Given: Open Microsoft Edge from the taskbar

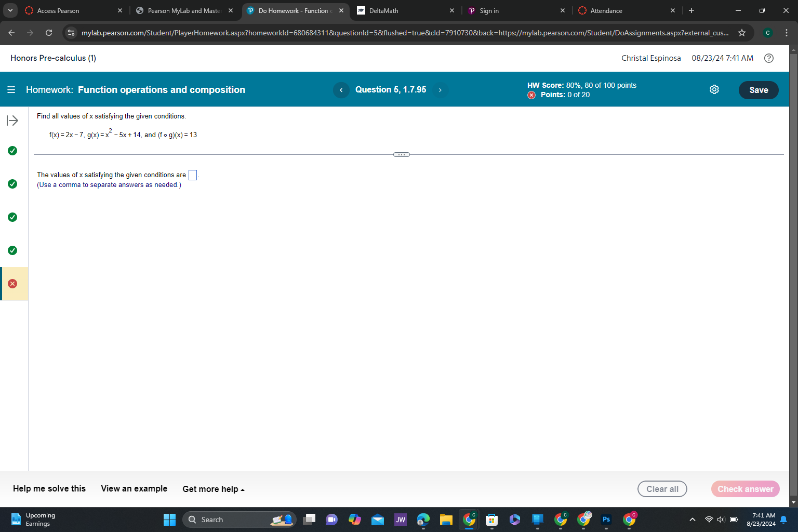Looking at the screenshot, I should (423, 520).
